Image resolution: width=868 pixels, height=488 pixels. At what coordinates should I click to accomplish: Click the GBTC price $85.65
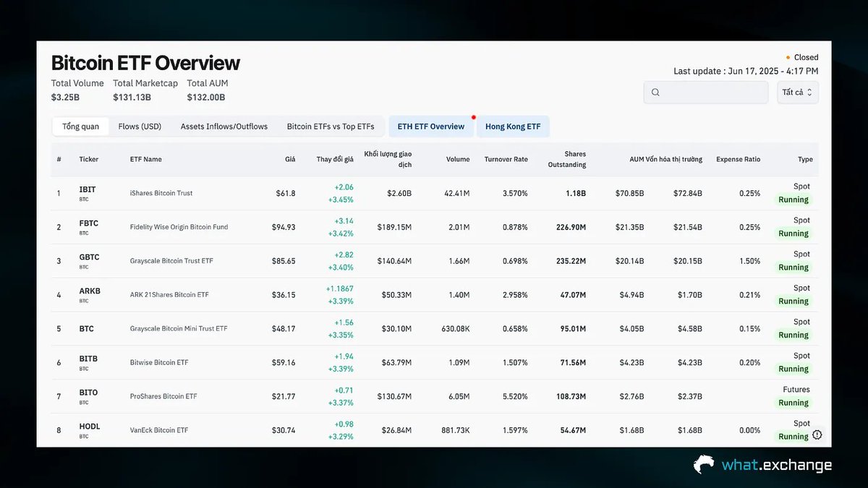284,261
